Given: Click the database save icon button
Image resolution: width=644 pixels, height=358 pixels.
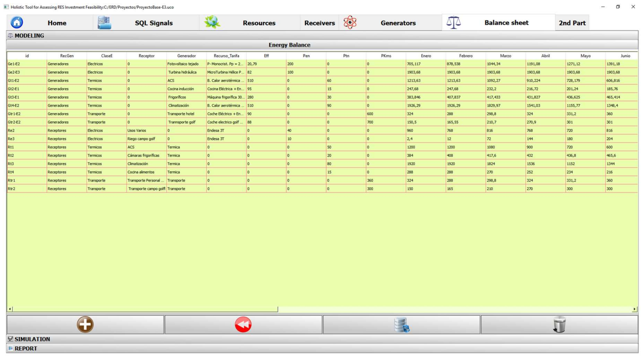Looking at the screenshot, I should [401, 325].
